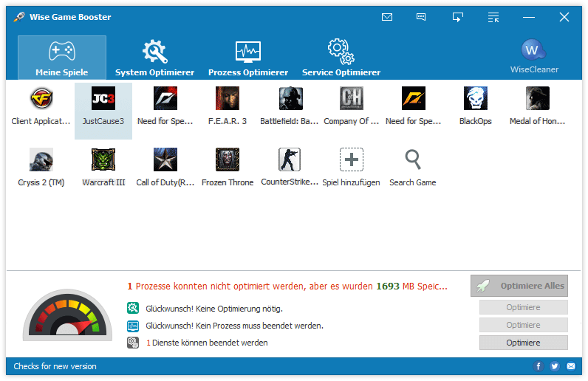Open the F.E.A.R. 3 game entry
This screenshot has height=381, width=588.
tap(228, 98)
